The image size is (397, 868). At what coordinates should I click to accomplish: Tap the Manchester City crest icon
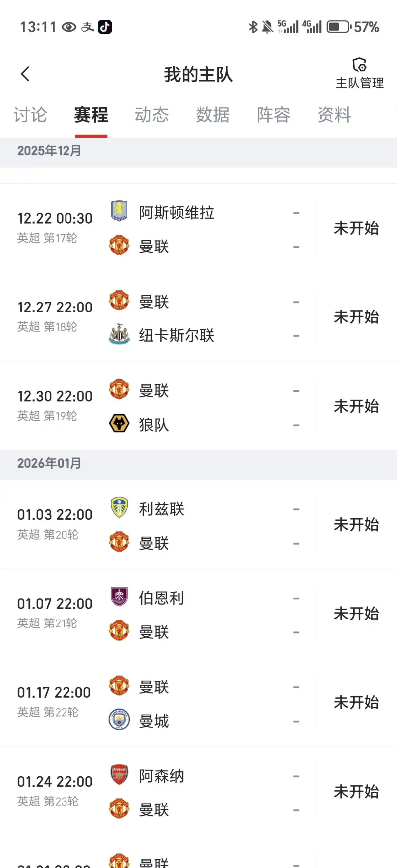pyautogui.click(x=119, y=720)
